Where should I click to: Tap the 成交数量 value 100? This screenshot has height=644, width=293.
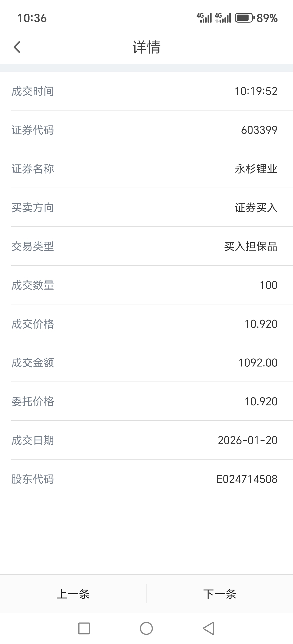click(x=269, y=285)
